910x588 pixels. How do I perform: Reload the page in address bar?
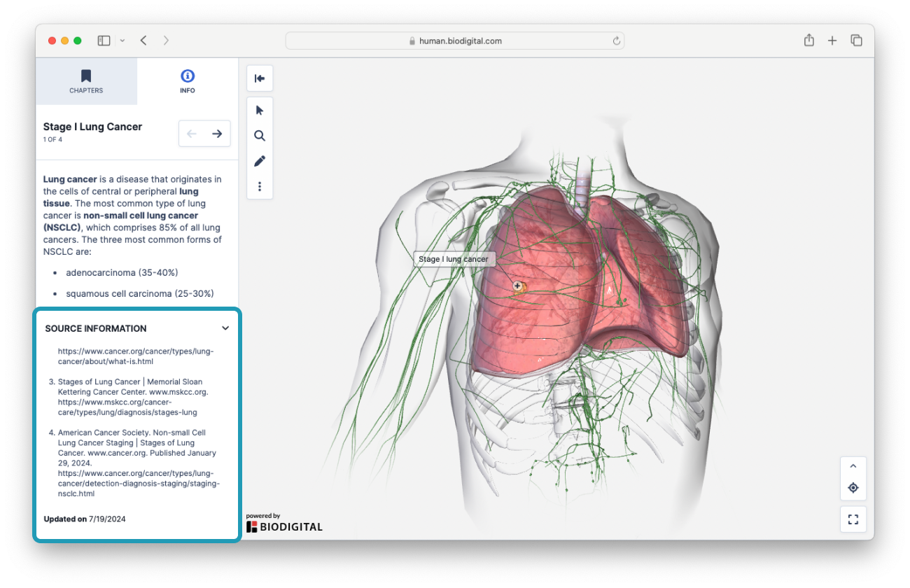pyautogui.click(x=616, y=41)
